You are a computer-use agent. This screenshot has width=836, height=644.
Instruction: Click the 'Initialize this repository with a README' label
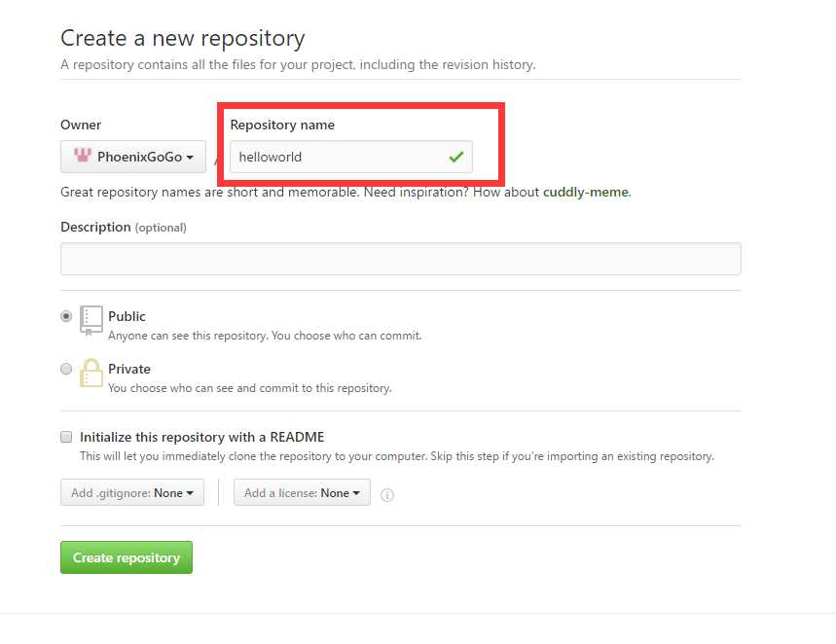[x=202, y=437]
